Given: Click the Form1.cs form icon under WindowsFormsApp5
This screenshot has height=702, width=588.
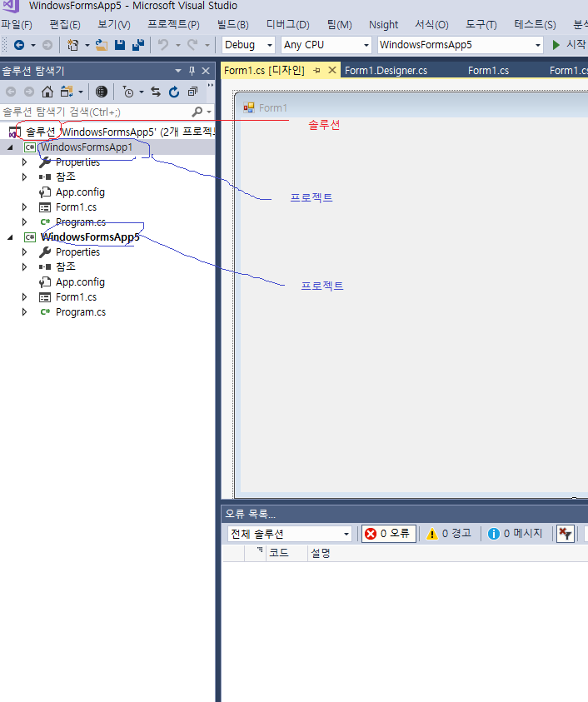Looking at the screenshot, I should [45, 297].
